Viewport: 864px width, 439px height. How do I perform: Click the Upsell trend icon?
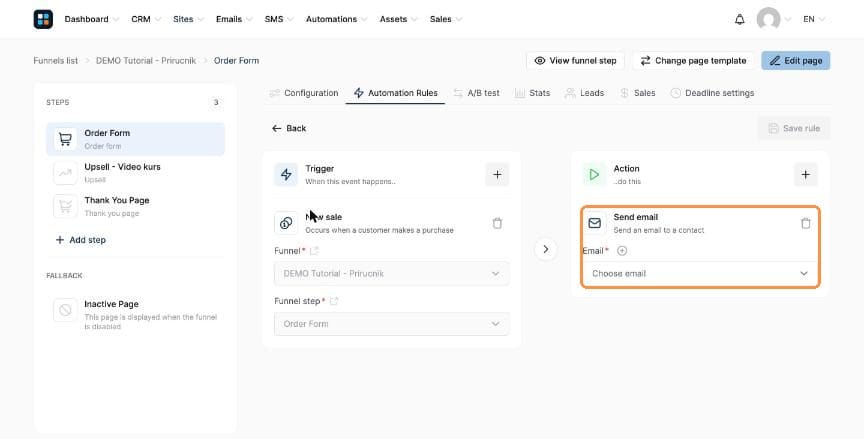click(x=66, y=173)
